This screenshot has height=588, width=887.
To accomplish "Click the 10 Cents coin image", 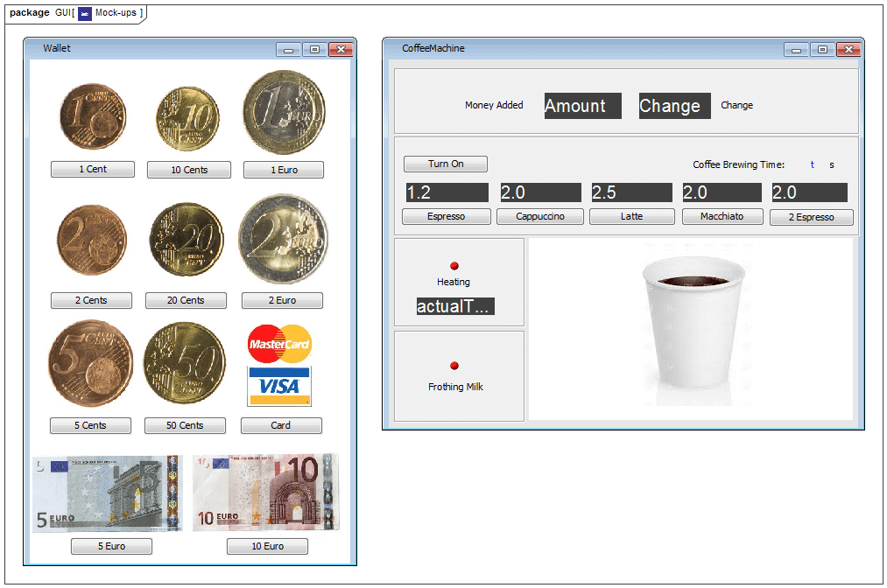I will click(x=187, y=119).
